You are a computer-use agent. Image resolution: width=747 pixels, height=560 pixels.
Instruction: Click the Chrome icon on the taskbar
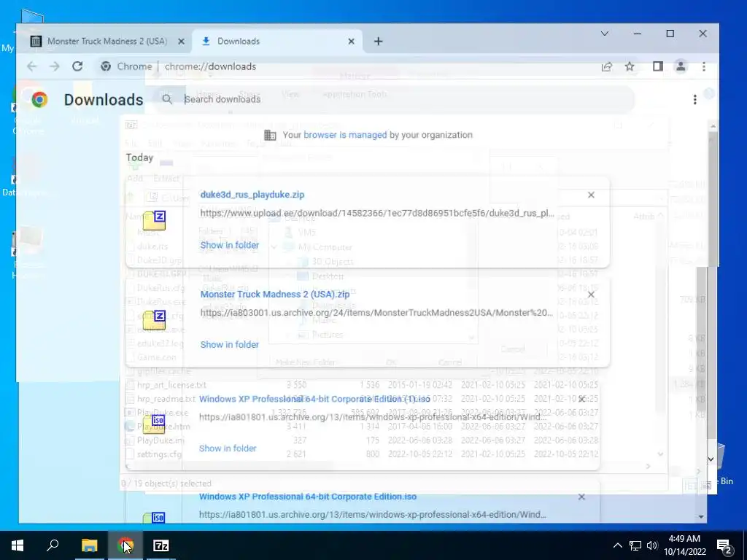click(125, 545)
